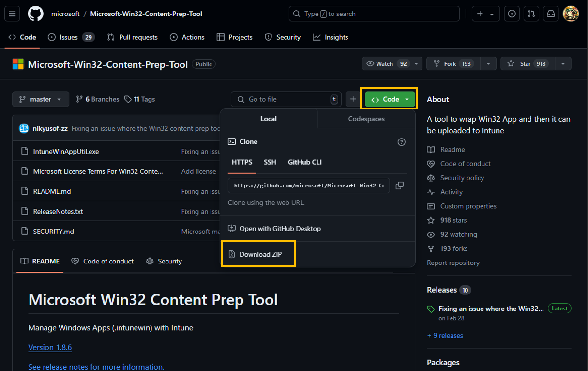The height and width of the screenshot is (371, 588).
Task: Switch to the Codespaces tab
Action: point(366,119)
